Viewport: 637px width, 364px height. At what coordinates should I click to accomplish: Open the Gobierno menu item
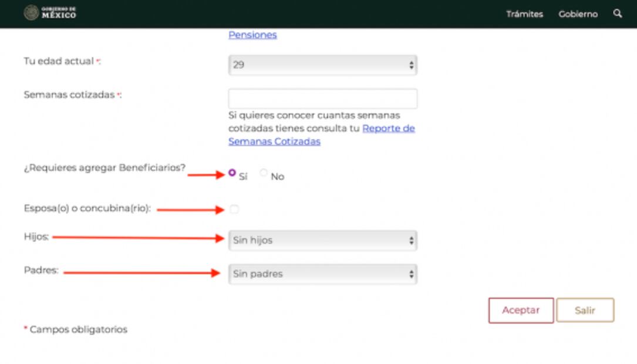(x=578, y=14)
